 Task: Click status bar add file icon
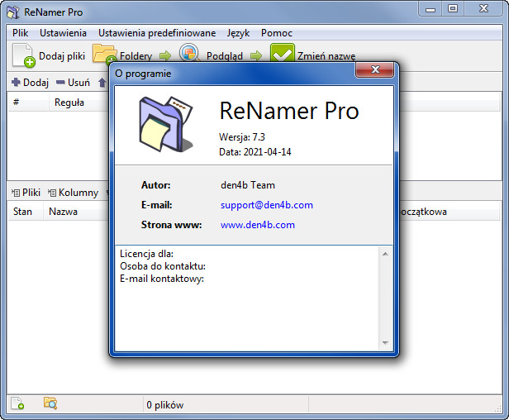pos(17,403)
